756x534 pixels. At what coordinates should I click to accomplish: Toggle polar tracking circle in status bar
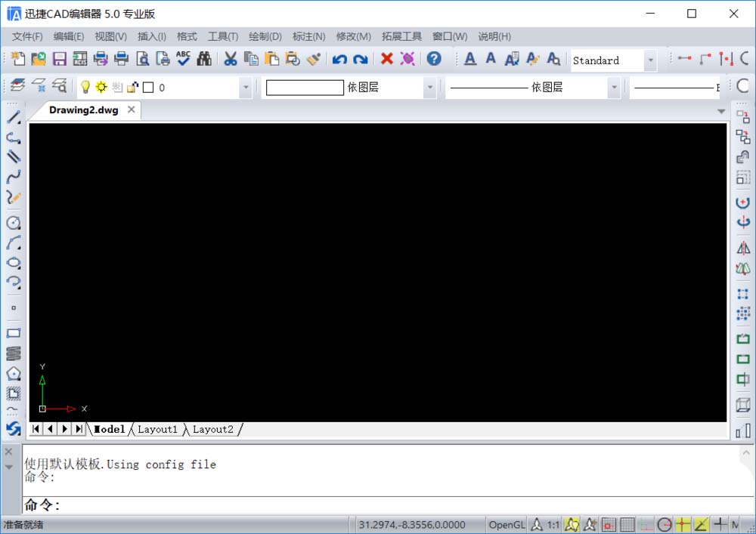click(x=665, y=524)
